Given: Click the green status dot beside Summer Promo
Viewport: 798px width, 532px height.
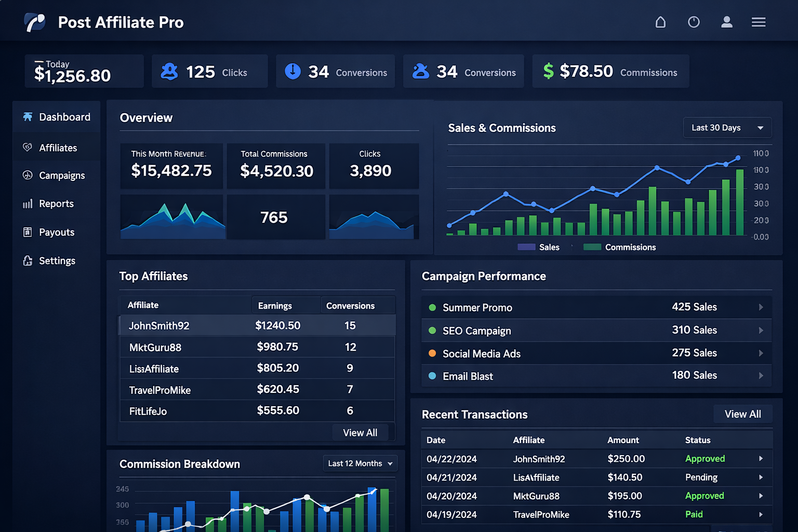Looking at the screenshot, I should (432, 307).
